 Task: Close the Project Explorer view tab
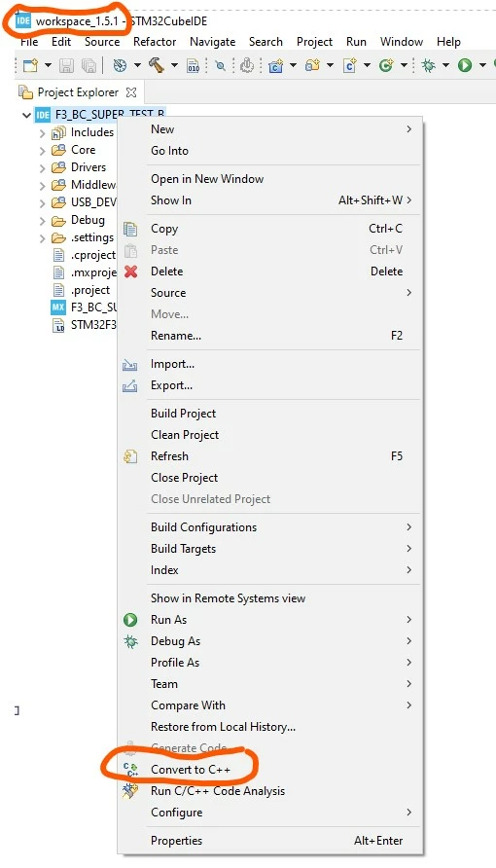pyautogui.click(x=131, y=91)
